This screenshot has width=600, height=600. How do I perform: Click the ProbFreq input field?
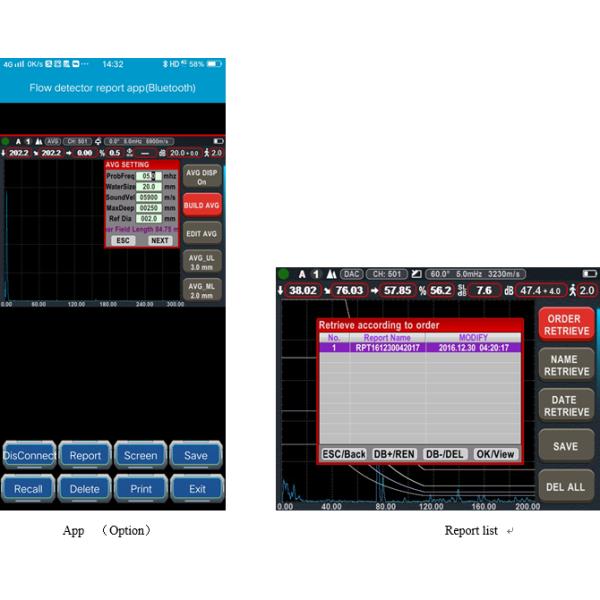pyautogui.click(x=149, y=175)
